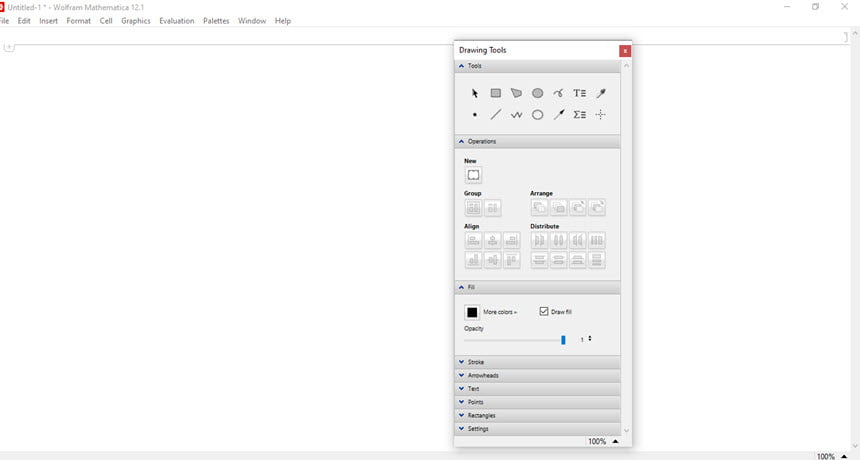This screenshot has width=860, height=460.
Task: Close the Drawing Tools palette
Action: point(625,51)
